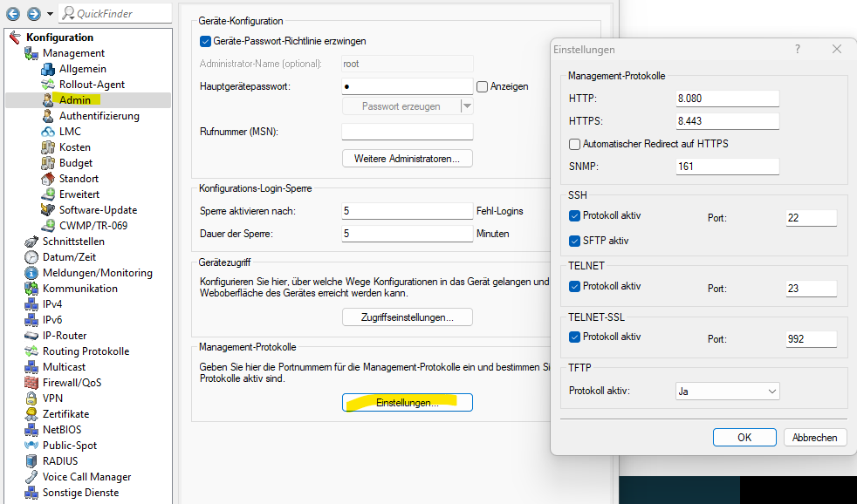Screen dimensions: 857x504
Task: Toggle Geräte-Passwort-Richtlinie erzwingen checkbox
Action: pyautogui.click(x=205, y=41)
